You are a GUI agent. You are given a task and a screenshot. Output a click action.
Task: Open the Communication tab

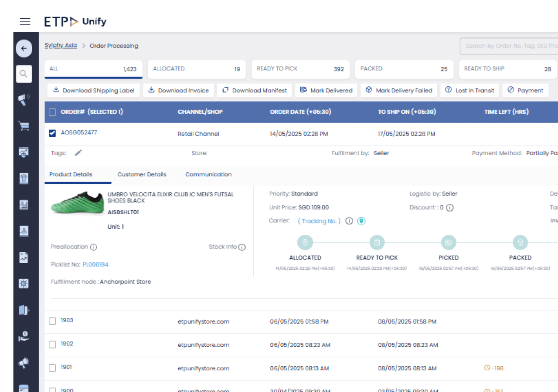tap(208, 174)
